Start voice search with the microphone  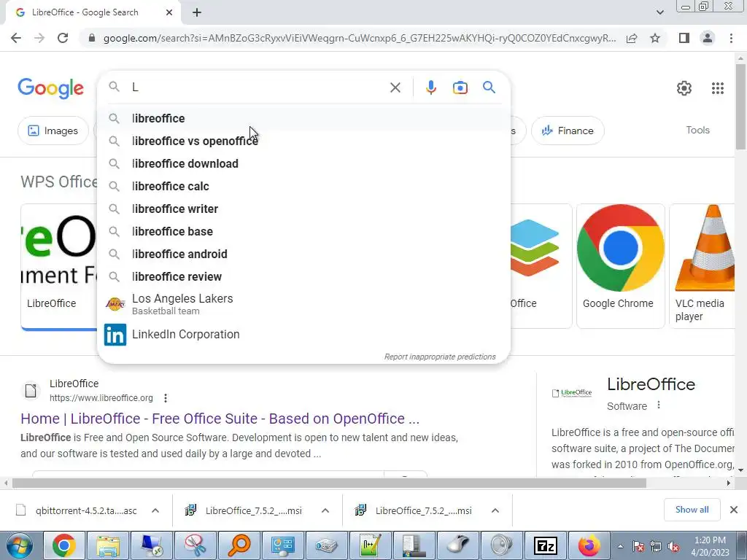pyautogui.click(x=430, y=87)
